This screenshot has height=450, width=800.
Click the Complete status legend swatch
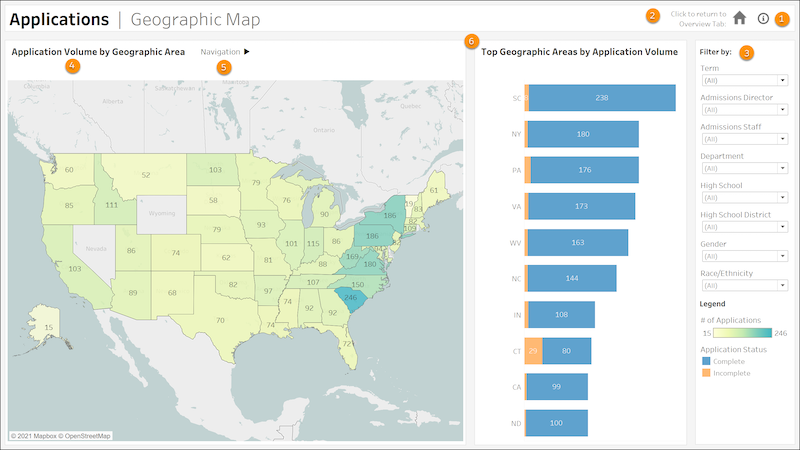[x=705, y=361]
